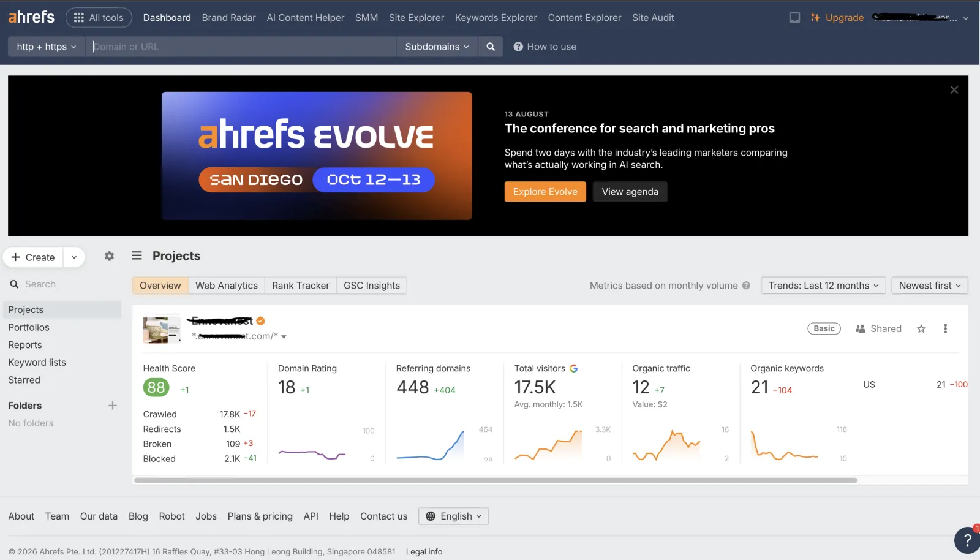
Task: Click the project thumbnail image
Action: [x=162, y=329]
